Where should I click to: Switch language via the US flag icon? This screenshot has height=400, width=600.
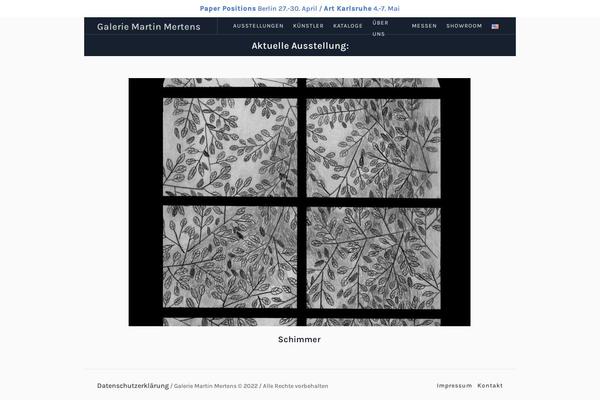pyautogui.click(x=495, y=26)
